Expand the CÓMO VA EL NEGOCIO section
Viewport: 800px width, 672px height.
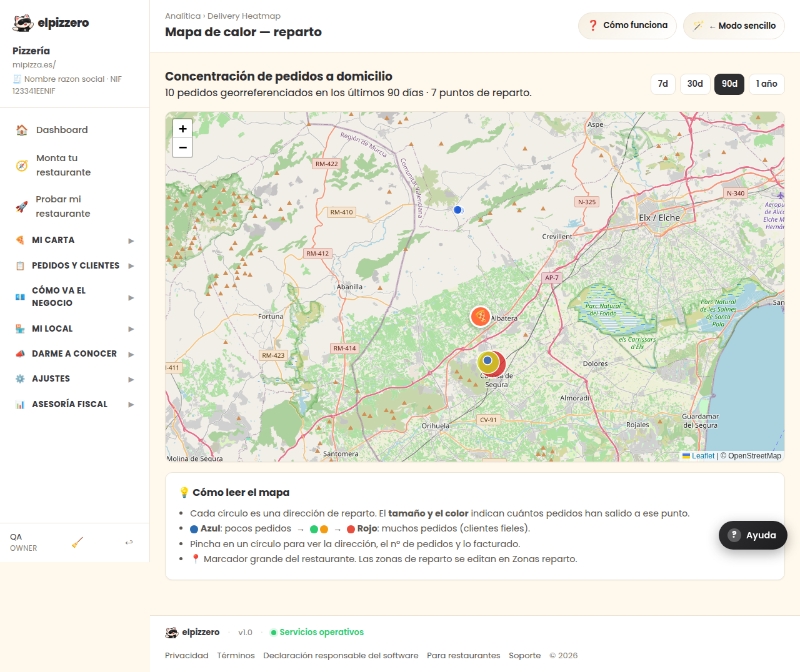click(x=75, y=297)
